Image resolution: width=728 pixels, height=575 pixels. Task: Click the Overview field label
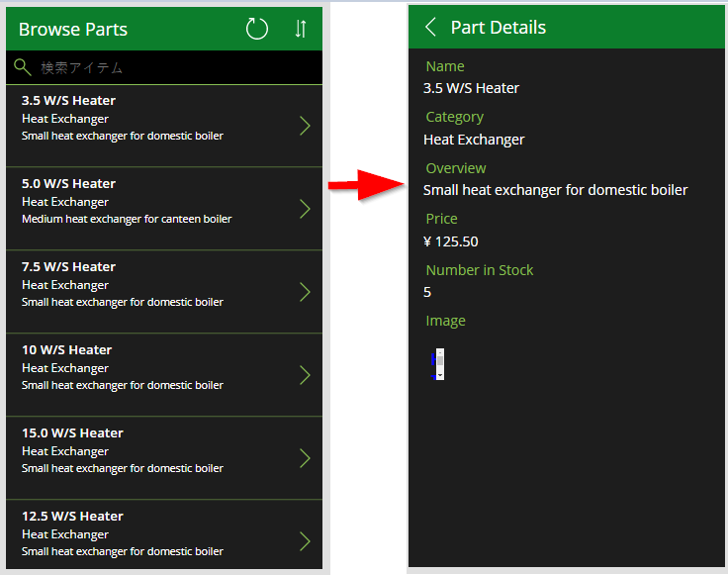[x=456, y=168]
